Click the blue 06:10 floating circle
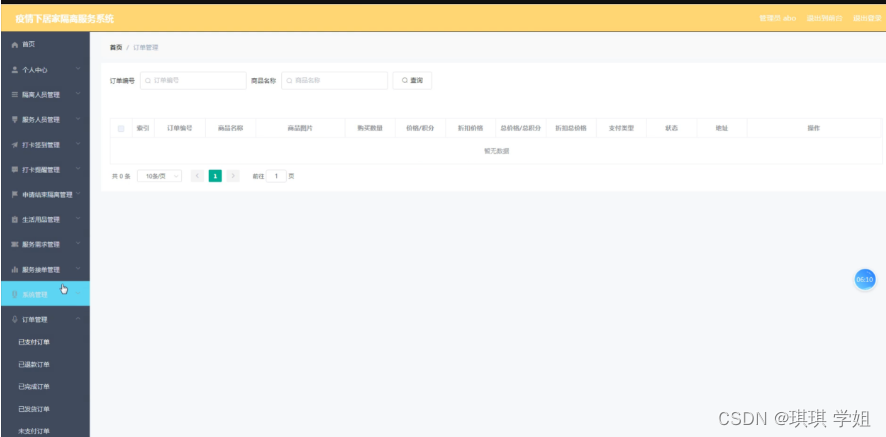This screenshot has width=886, height=437. 865,279
